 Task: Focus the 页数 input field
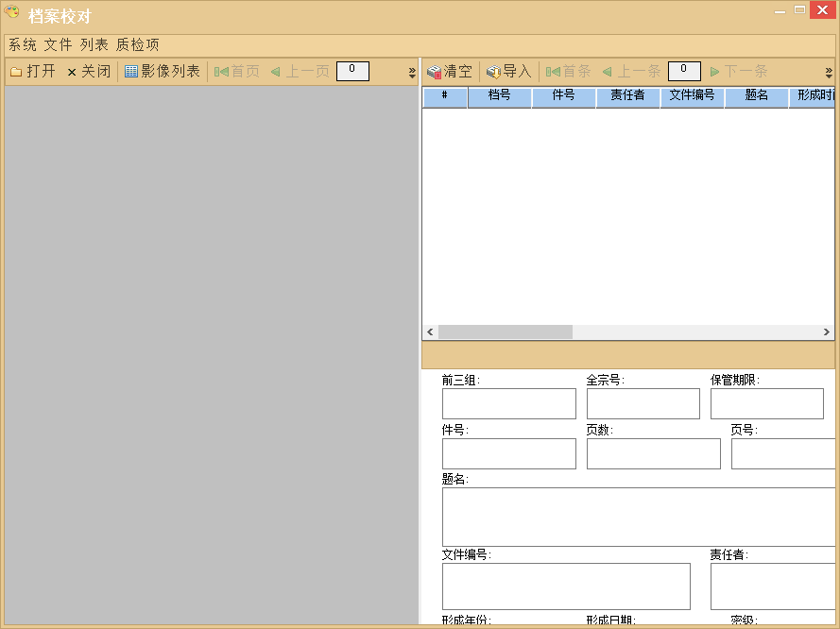(654, 454)
